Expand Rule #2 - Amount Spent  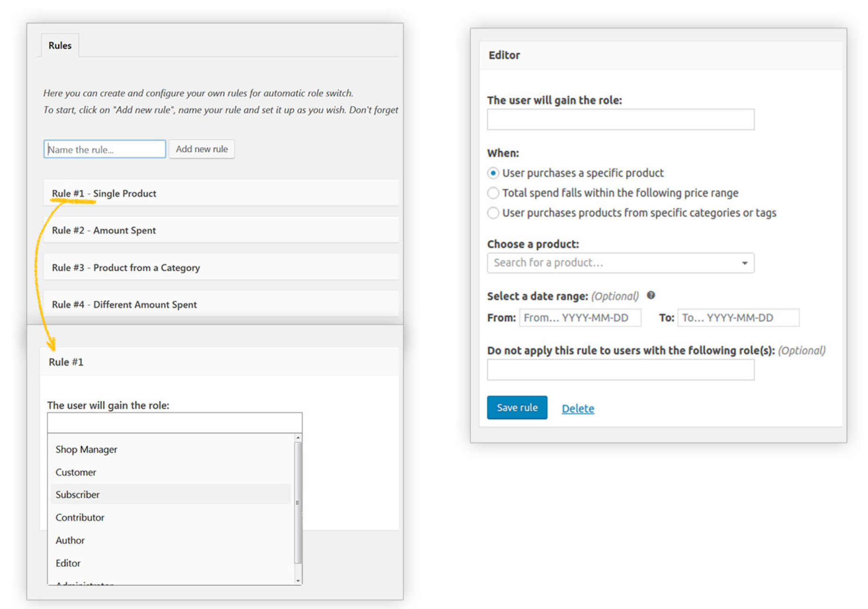tap(104, 231)
